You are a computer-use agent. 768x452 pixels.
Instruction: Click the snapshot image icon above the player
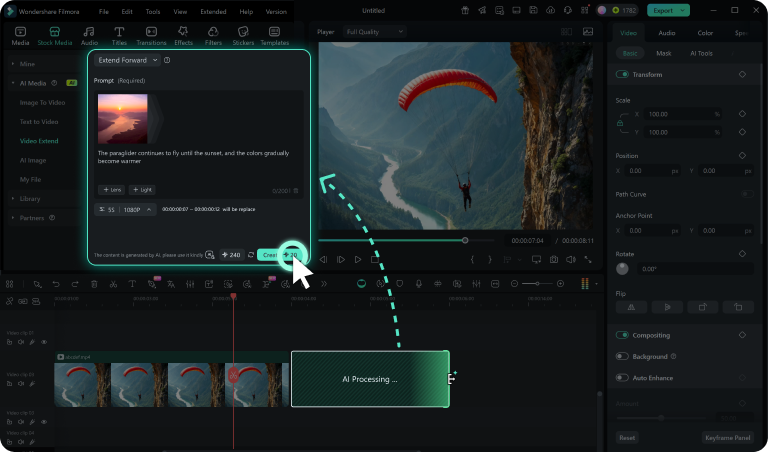coord(588,32)
